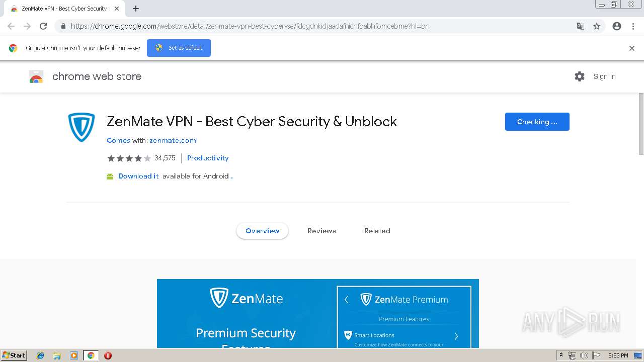Image resolution: width=644 pixels, height=362 pixels.
Task: Bookmark this page with the star icon
Action: (x=597, y=26)
